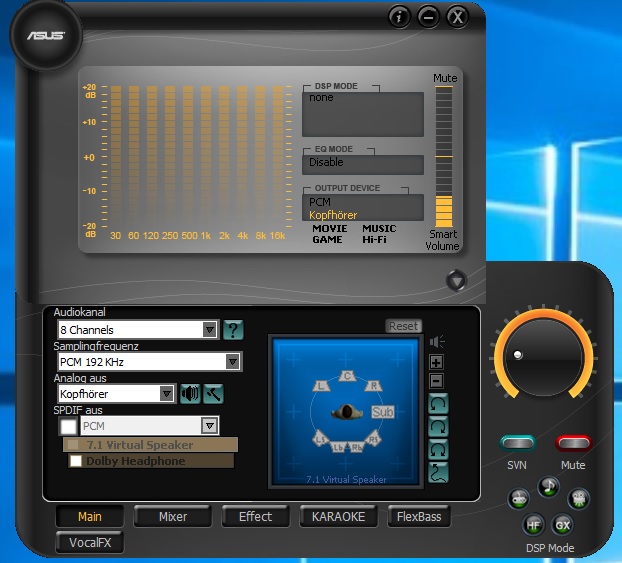The height and width of the screenshot is (563, 622).
Task: Click Kopfhörer in OUTPUT DEVICE display
Action: [x=333, y=215]
